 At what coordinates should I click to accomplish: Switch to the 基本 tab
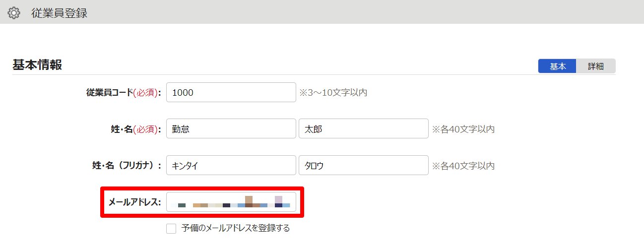pos(558,66)
